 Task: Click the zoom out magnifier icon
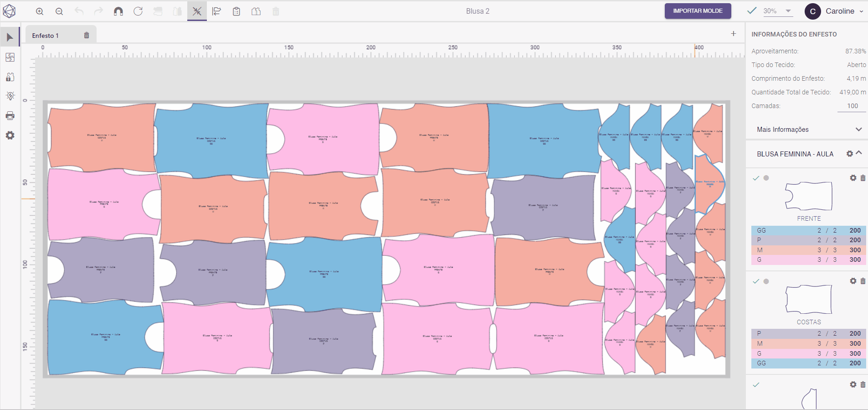[59, 11]
